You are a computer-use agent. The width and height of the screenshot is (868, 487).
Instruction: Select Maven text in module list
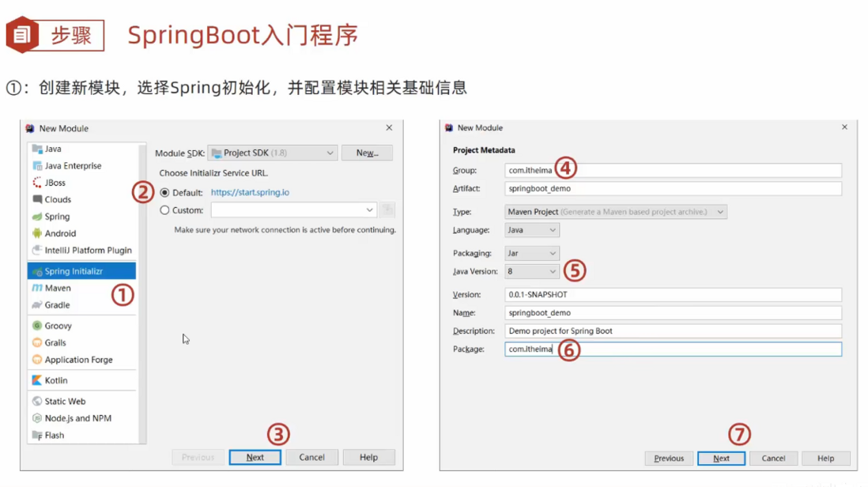pyautogui.click(x=58, y=288)
